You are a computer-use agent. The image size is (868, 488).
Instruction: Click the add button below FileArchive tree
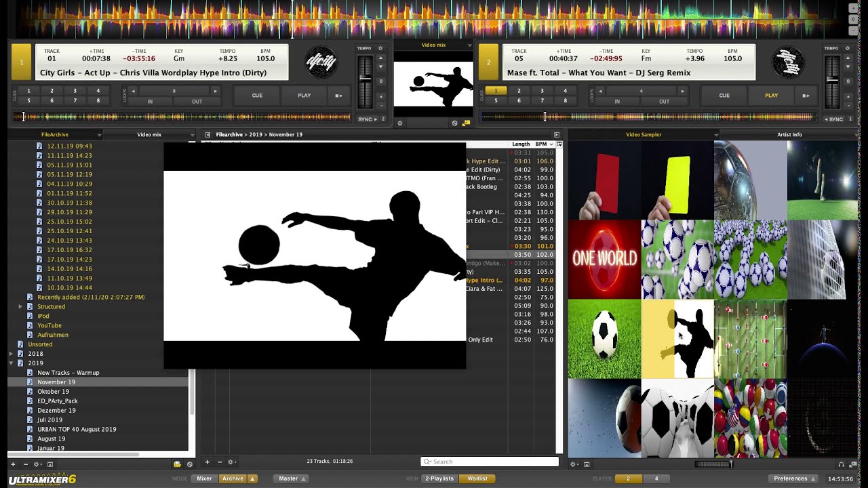pos(13,464)
